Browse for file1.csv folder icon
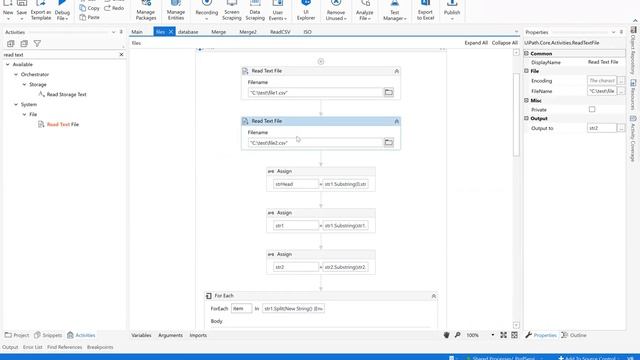This screenshot has height=360, width=640. pyautogui.click(x=389, y=92)
